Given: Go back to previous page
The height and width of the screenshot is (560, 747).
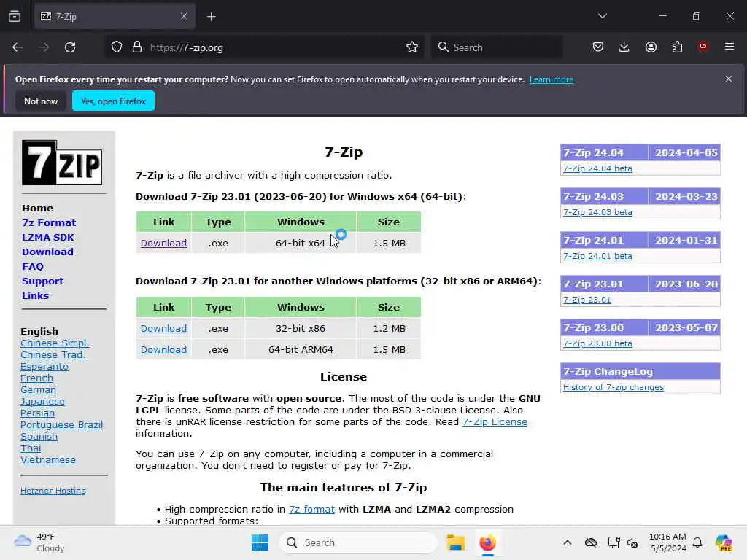Looking at the screenshot, I should 18,47.
